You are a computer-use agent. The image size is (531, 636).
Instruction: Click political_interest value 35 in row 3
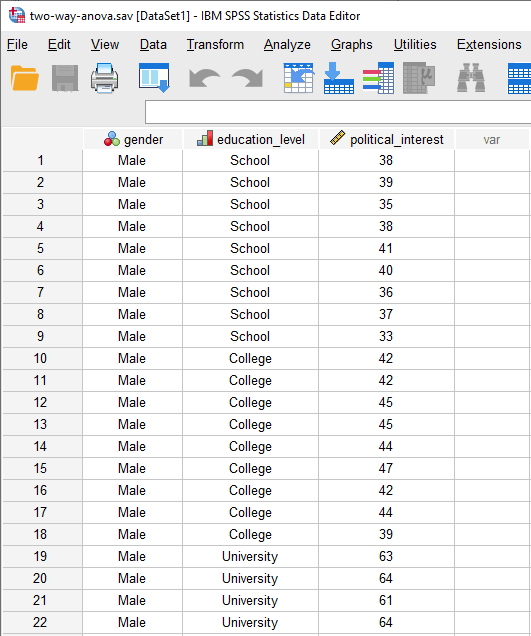[x=386, y=204]
